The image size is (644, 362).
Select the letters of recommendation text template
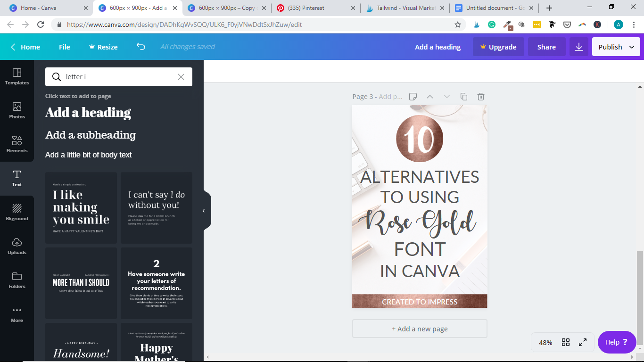(x=157, y=283)
